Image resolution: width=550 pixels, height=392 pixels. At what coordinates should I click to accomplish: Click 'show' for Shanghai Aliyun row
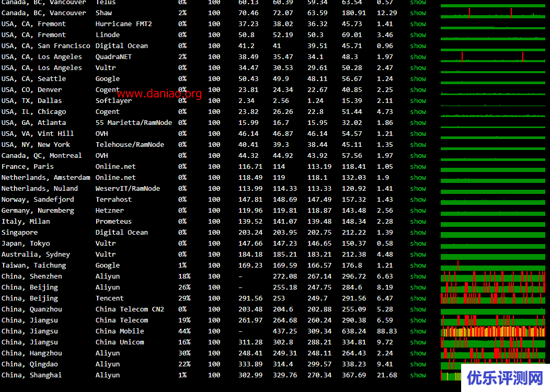(418, 375)
